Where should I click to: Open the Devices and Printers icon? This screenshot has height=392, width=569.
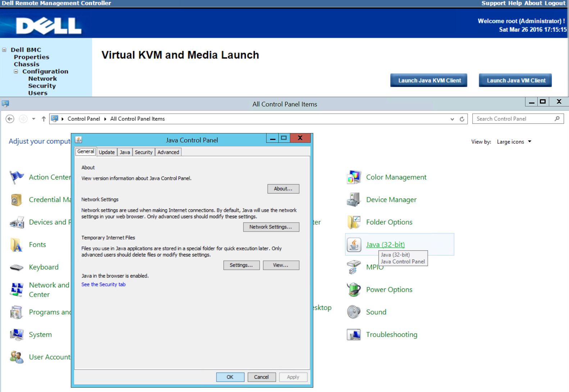pyautogui.click(x=17, y=223)
